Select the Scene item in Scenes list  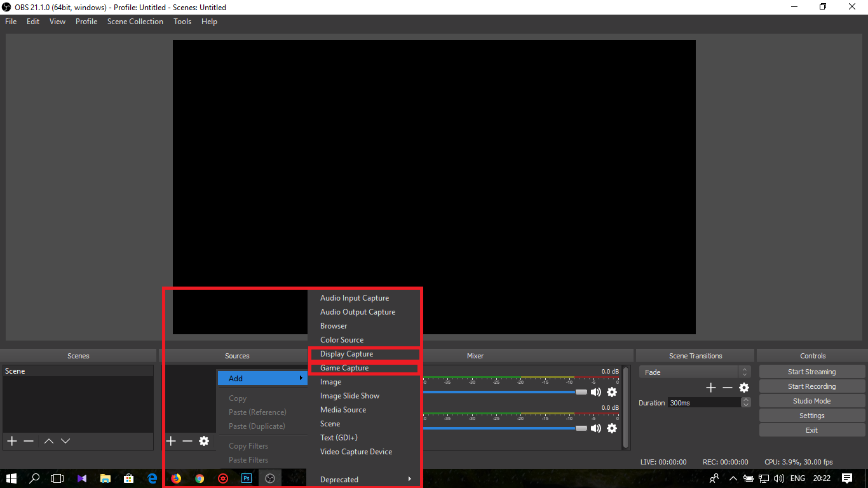pos(78,371)
